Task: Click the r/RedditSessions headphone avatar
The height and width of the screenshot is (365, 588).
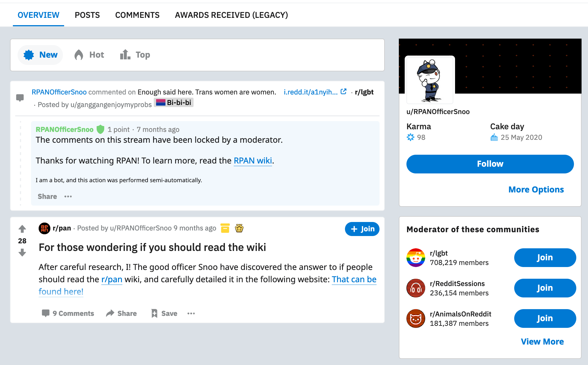Action: tap(416, 288)
